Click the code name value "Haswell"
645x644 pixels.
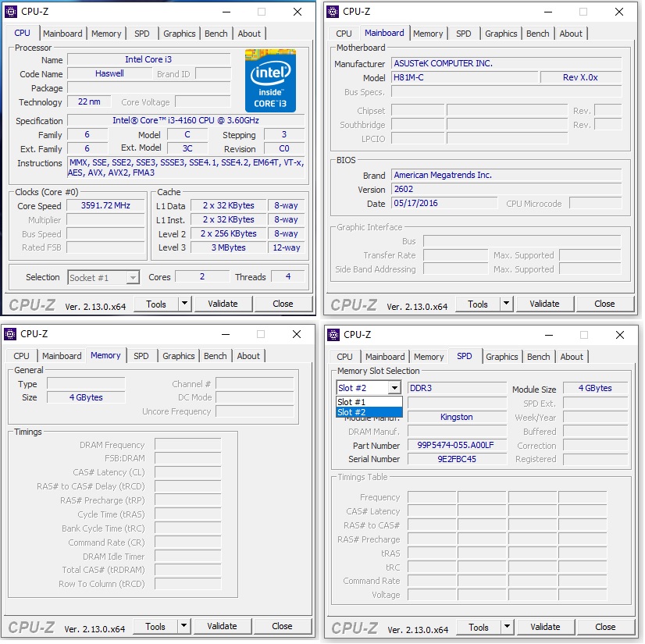(x=109, y=73)
